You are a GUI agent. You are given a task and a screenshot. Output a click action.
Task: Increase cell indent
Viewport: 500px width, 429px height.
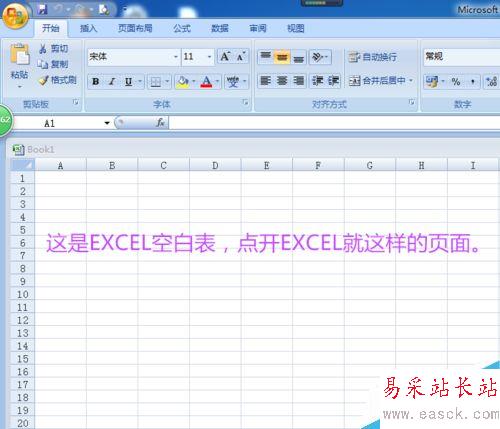(333, 81)
